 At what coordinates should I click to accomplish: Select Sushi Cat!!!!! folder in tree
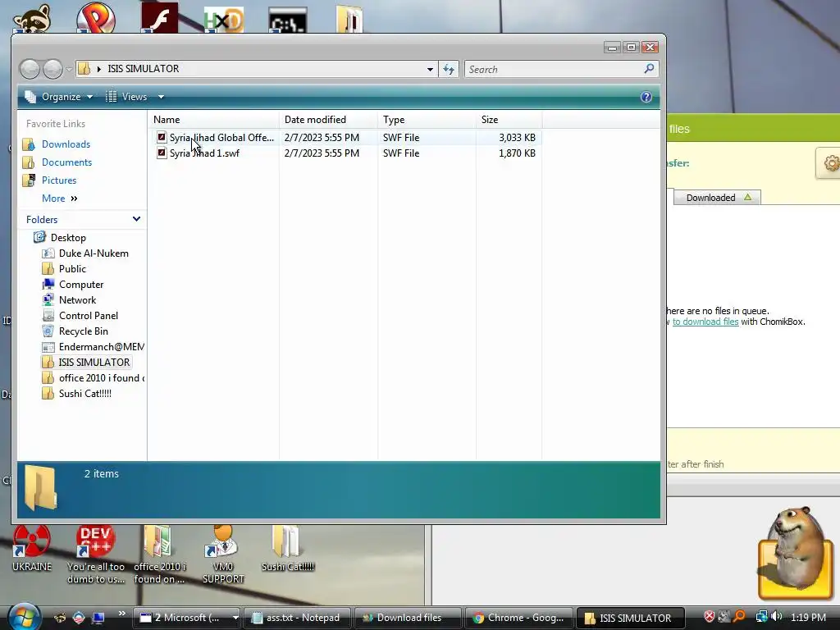pyautogui.click(x=77, y=393)
